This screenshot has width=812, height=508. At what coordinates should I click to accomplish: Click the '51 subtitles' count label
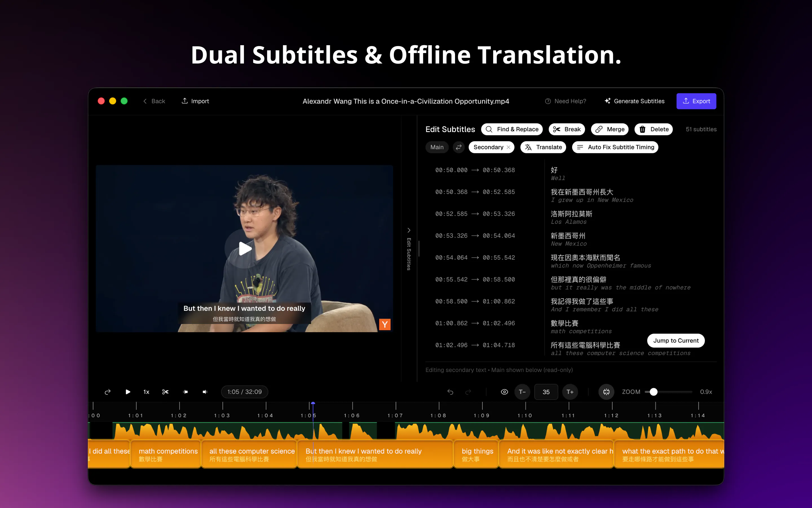(701, 129)
